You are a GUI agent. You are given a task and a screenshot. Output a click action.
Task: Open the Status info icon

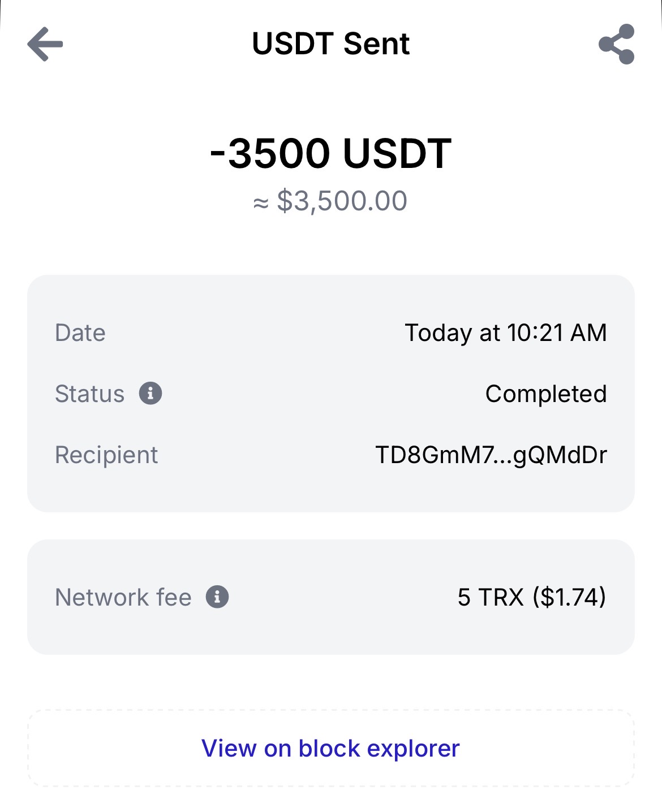tap(151, 393)
